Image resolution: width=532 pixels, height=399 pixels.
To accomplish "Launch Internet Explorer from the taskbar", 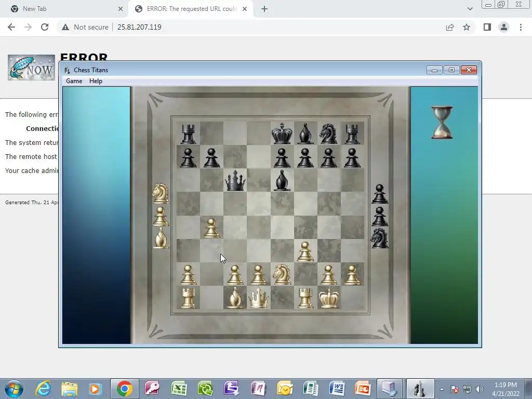I will click(x=44, y=389).
